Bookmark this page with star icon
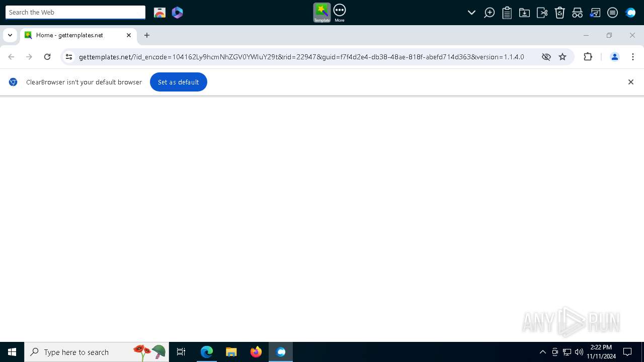 pyautogui.click(x=562, y=57)
